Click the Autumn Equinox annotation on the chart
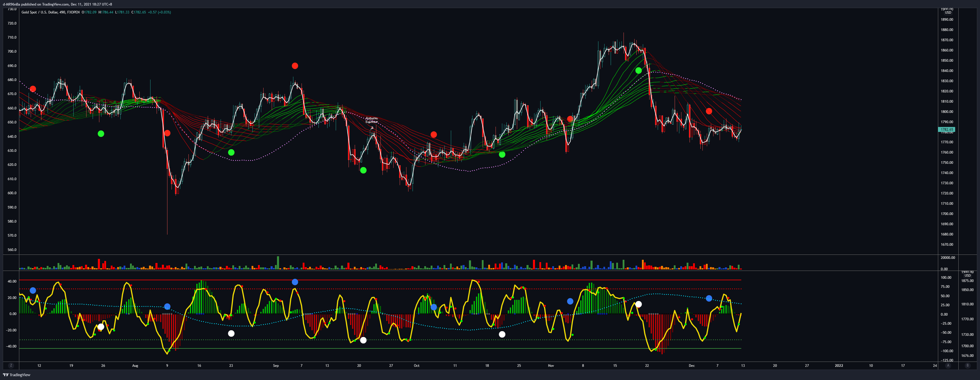 coord(371,120)
